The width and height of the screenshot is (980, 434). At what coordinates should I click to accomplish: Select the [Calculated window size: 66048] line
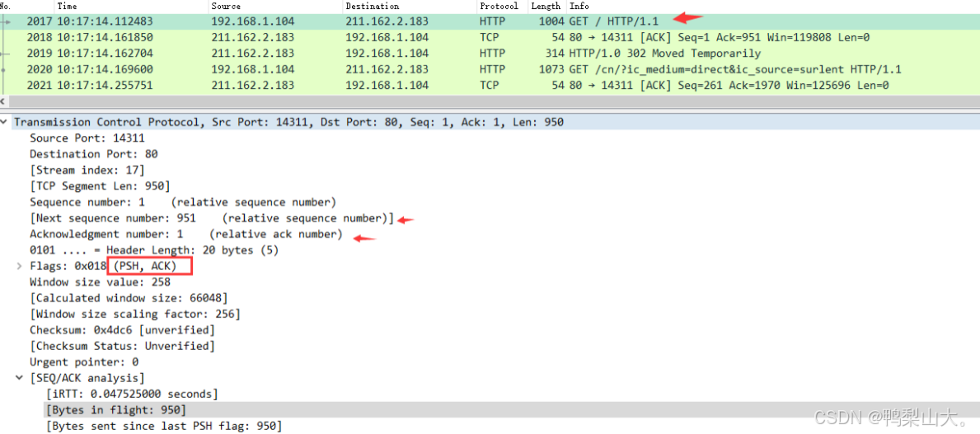coord(129,298)
